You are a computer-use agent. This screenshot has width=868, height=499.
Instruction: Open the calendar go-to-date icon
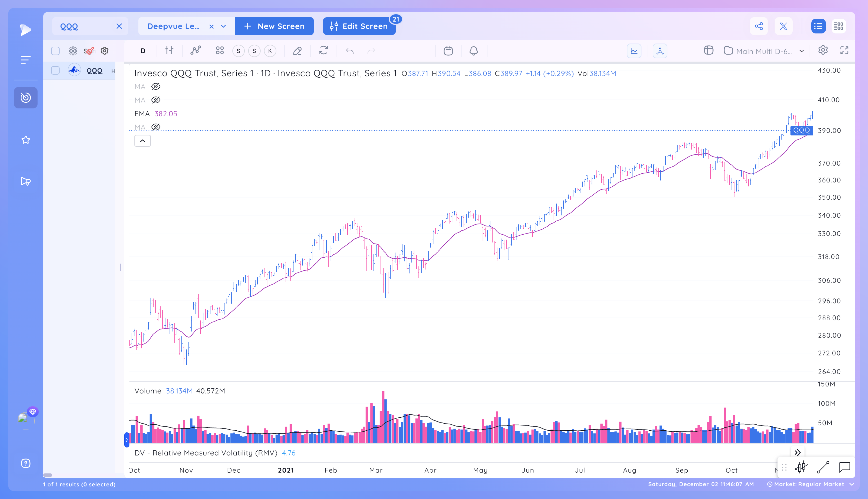(x=448, y=51)
